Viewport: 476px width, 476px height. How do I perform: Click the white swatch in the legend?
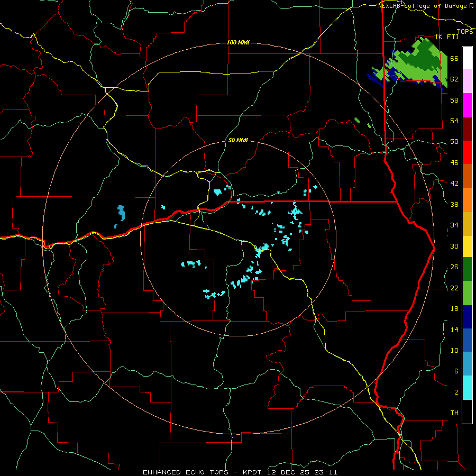467,58
